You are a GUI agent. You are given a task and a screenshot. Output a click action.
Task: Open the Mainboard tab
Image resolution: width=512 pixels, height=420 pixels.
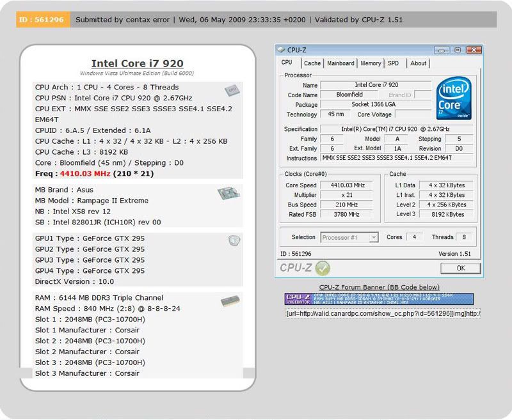pos(340,63)
